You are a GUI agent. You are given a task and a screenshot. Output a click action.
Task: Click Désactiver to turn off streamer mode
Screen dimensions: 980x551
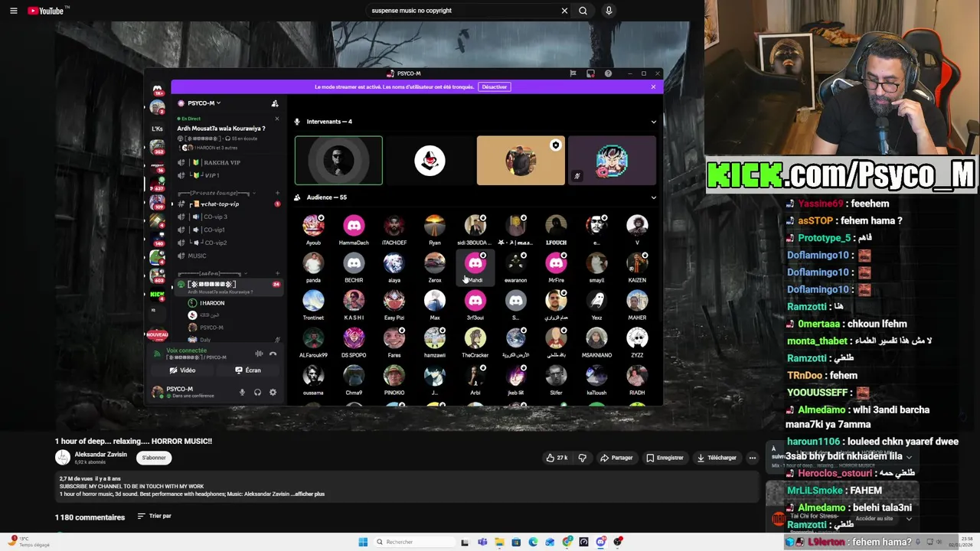coord(494,86)
